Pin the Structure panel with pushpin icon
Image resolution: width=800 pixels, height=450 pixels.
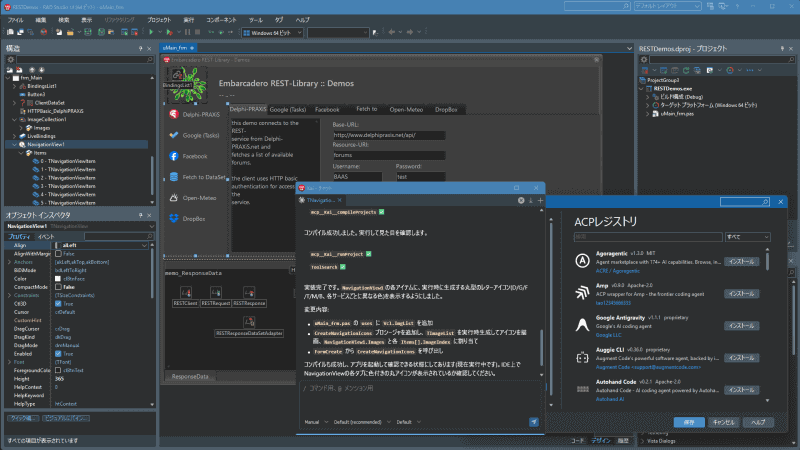pyautogui.click(x=140, y=48)
